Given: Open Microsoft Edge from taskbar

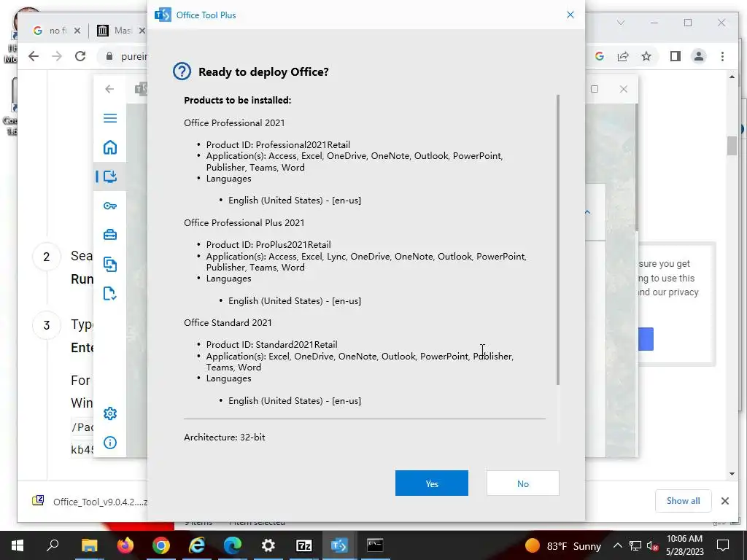Looking at the screenshot, I should (233, 545).
